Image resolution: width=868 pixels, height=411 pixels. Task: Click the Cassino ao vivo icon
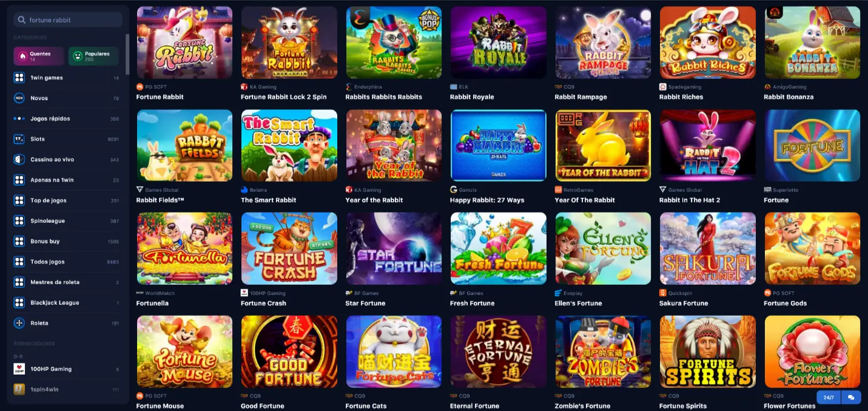point(19,160)
